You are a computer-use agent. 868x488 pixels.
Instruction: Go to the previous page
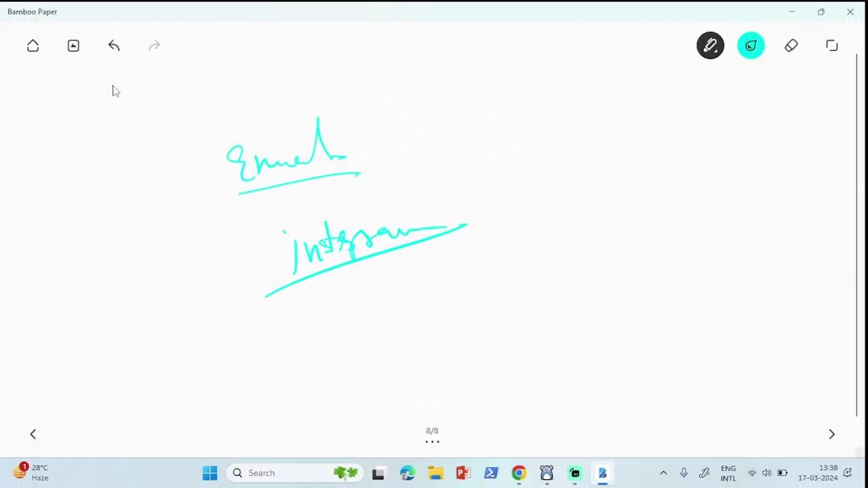pyautogui.click(x=33, y=434)
